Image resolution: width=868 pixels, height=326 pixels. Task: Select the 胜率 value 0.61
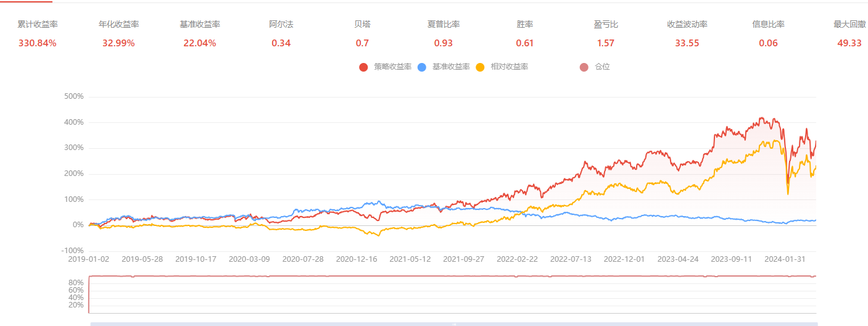click(524, 43)
